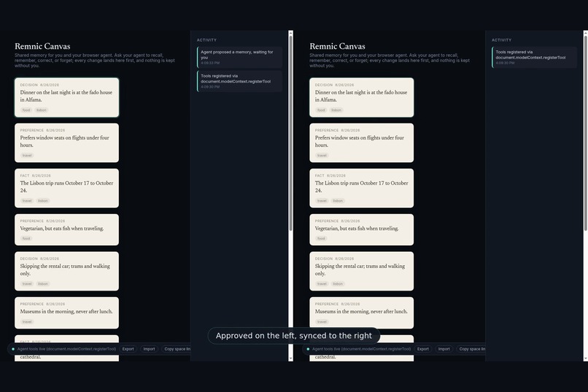Click lisbon tag on right rental car card
Image resolution: width=588 pixels, height=392 pixels.
coord(338,284)
